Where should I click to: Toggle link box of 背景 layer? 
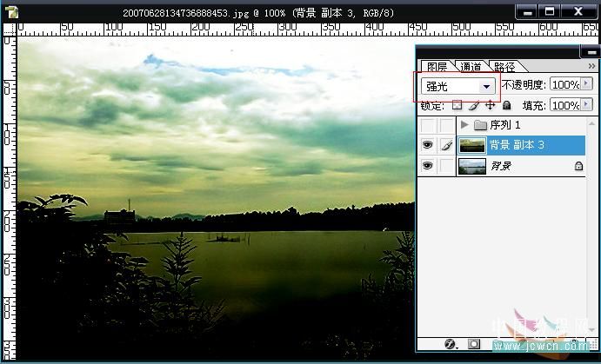point(446,166)
